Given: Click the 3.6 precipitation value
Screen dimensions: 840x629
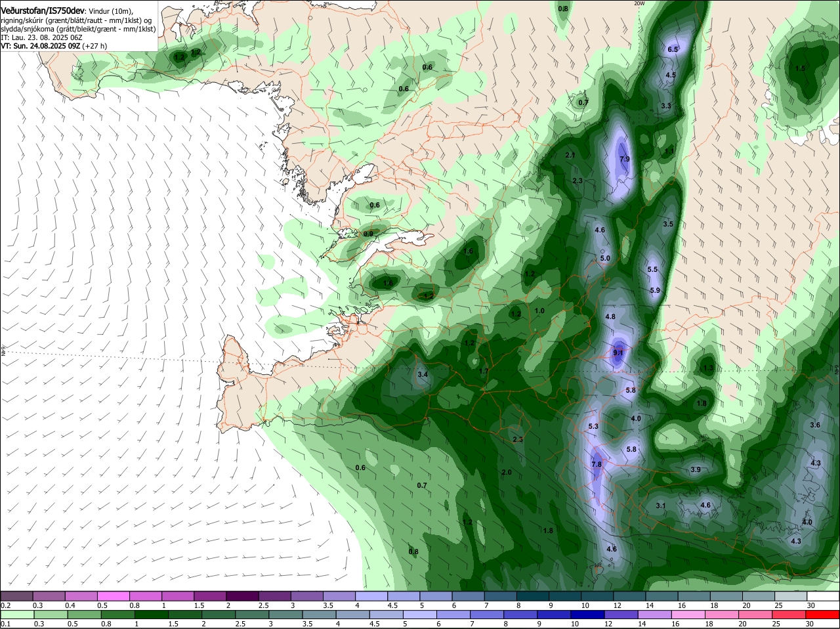Looking at the screenshot, I should click(815, 425).
